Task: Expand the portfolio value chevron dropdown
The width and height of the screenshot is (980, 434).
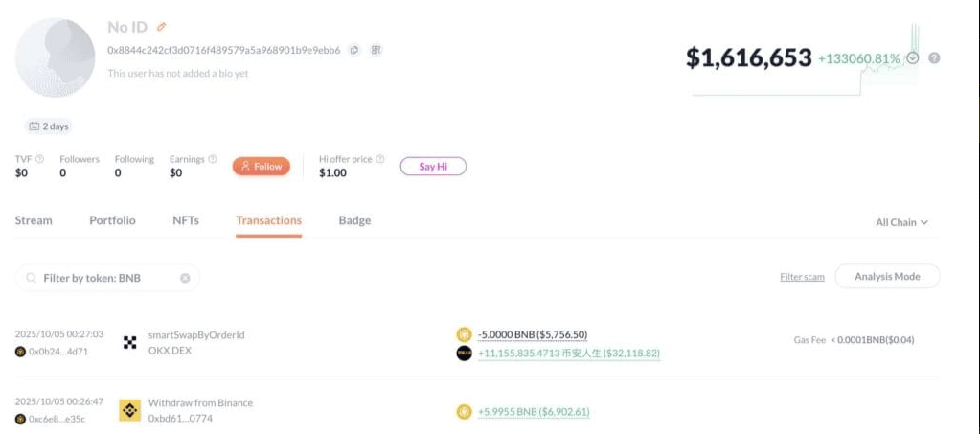Action: point(912,58)
